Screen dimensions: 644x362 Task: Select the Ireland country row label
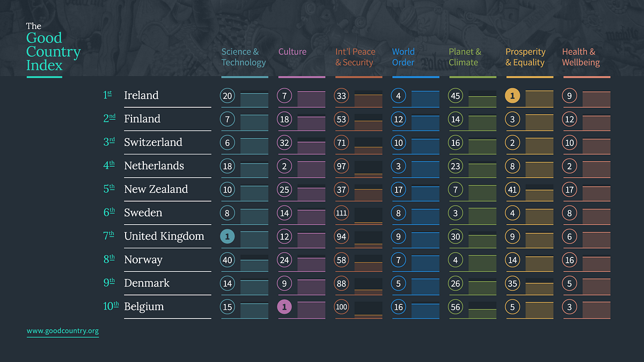141,95
